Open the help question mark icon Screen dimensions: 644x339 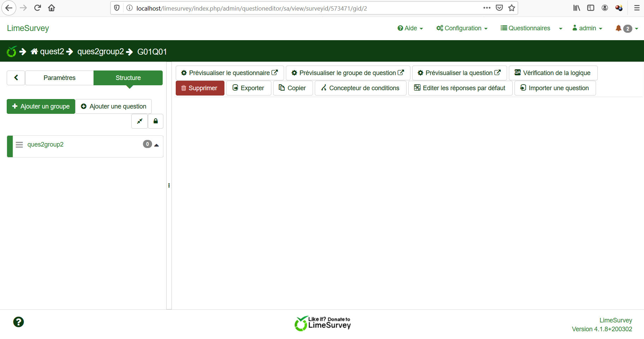18,322
